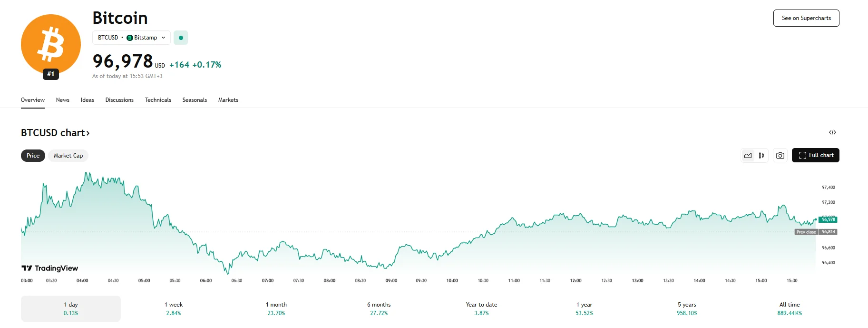The width and height of the screenshot is (868, 328).
Task: Select the 1 day time range
Action: (x=71, y=308)
